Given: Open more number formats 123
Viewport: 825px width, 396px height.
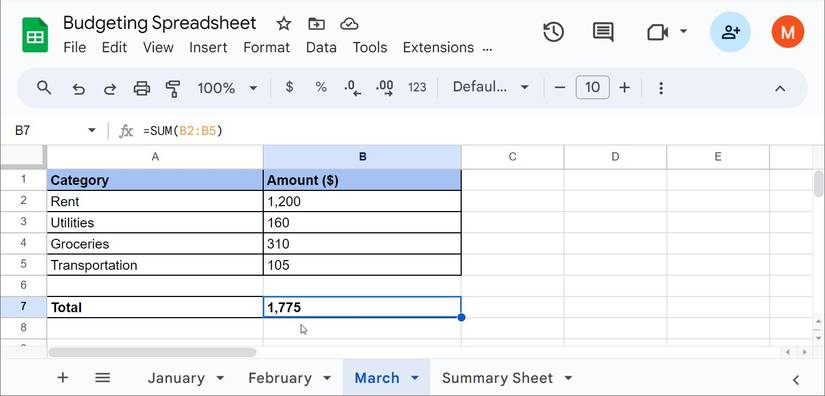Looking at the screenshot, I should pos(417,88).
